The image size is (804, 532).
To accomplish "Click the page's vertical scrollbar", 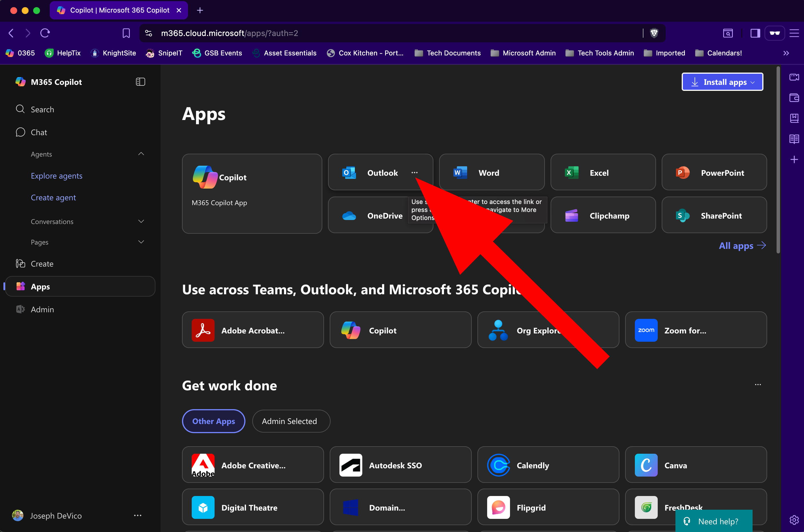I will (778, 159).
